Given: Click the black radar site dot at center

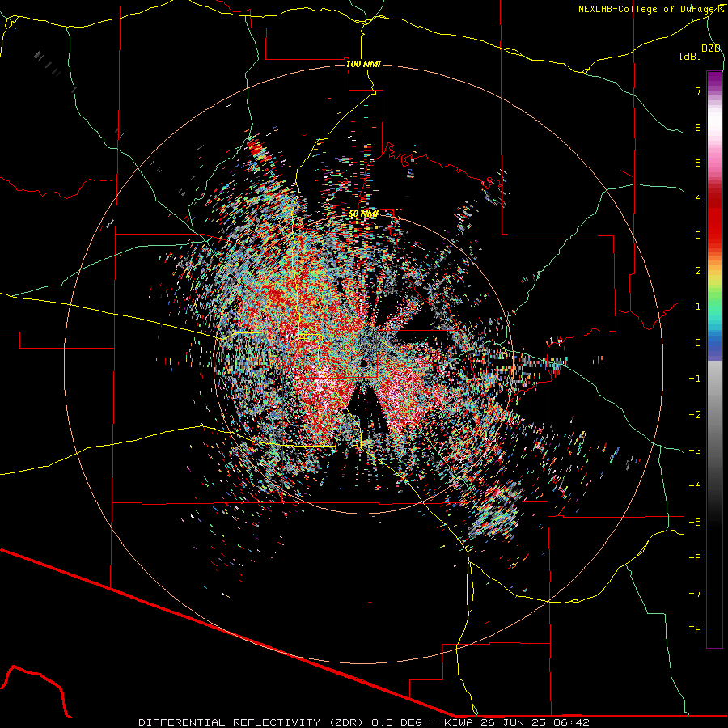Looking at the screenshot, I should (x=363, y=363).
